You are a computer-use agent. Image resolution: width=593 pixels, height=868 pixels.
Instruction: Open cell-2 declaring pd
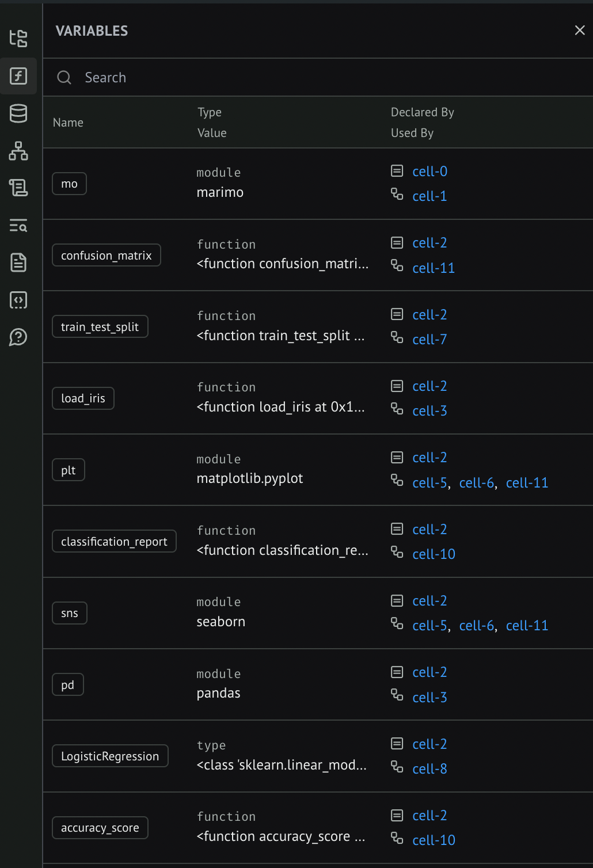tap(430, 672)
